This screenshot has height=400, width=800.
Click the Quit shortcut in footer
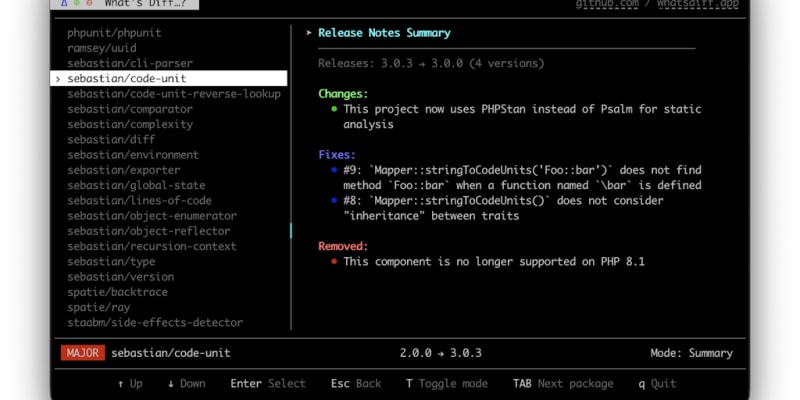click(656, 383)
